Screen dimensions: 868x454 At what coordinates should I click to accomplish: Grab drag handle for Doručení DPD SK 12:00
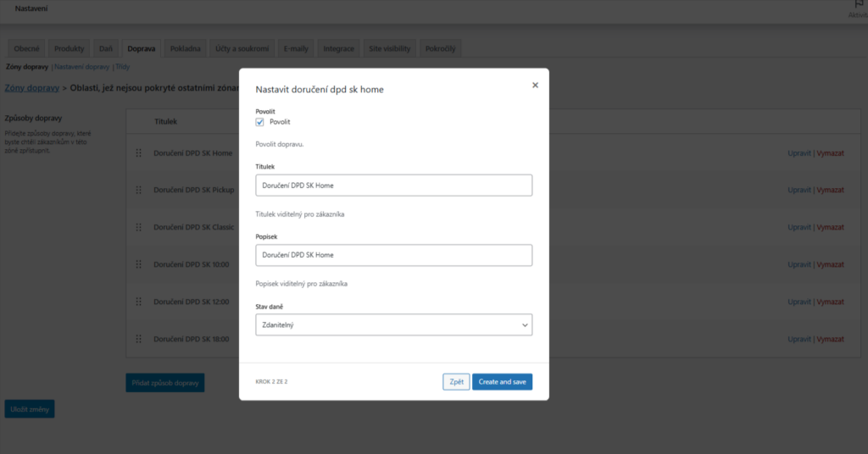pyautogui.click(x=138, y=302)
